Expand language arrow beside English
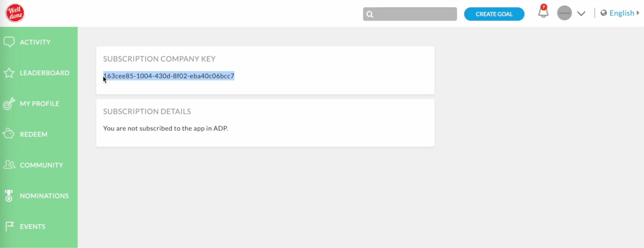 pyautogui.click(x=638, y=13)
